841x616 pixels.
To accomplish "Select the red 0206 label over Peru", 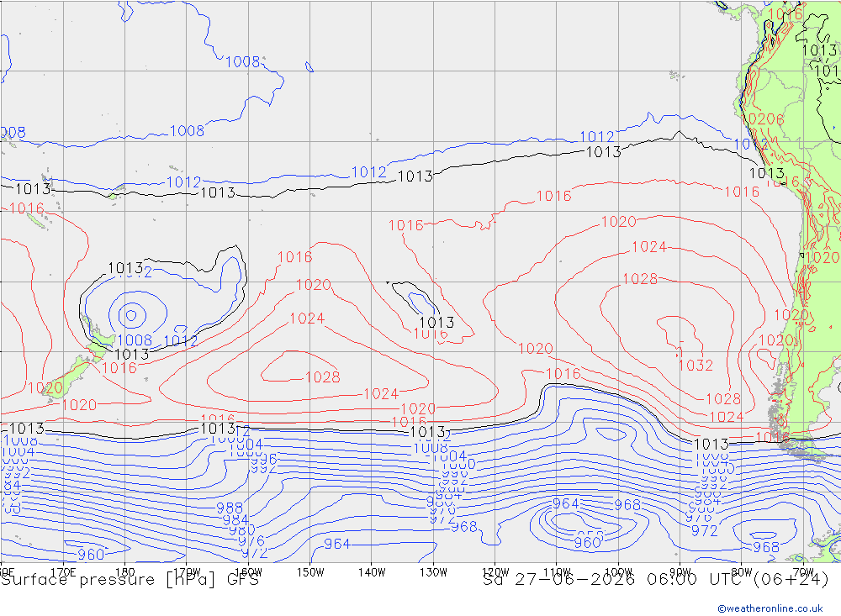I will [x=766, y=119].
